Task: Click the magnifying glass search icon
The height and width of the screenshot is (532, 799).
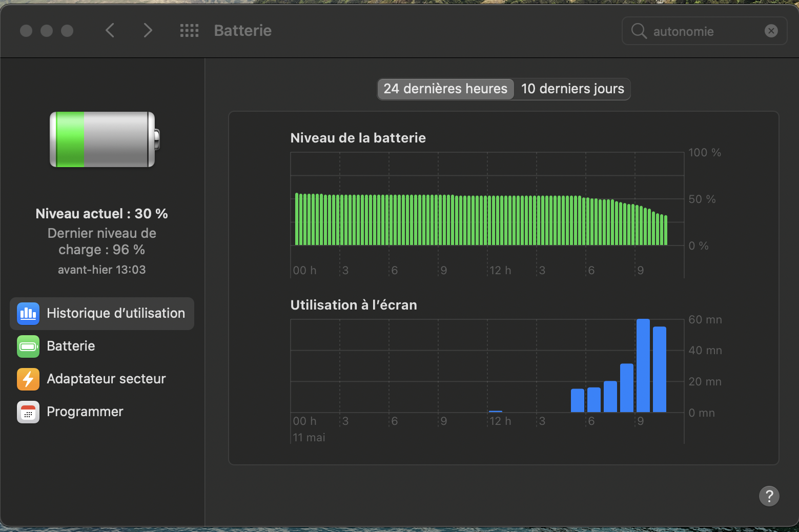Action: point(639,31)
